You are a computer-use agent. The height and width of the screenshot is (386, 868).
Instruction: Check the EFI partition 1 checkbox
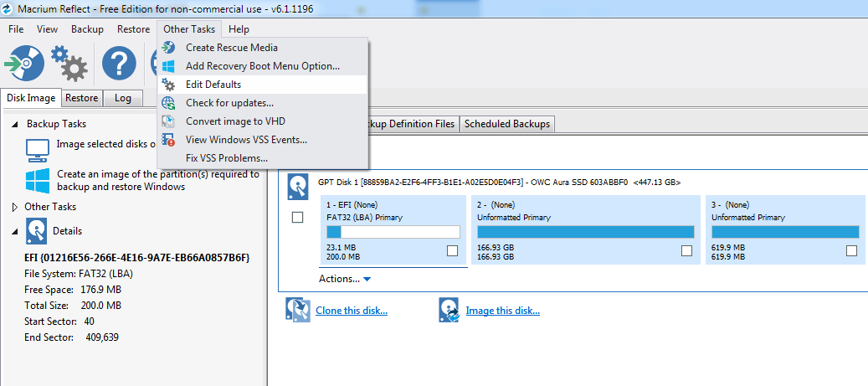453,250
